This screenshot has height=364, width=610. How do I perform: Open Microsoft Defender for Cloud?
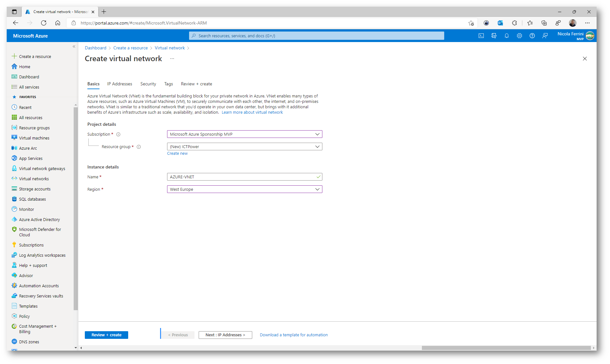pyautogui.click(x=40, y=232)
